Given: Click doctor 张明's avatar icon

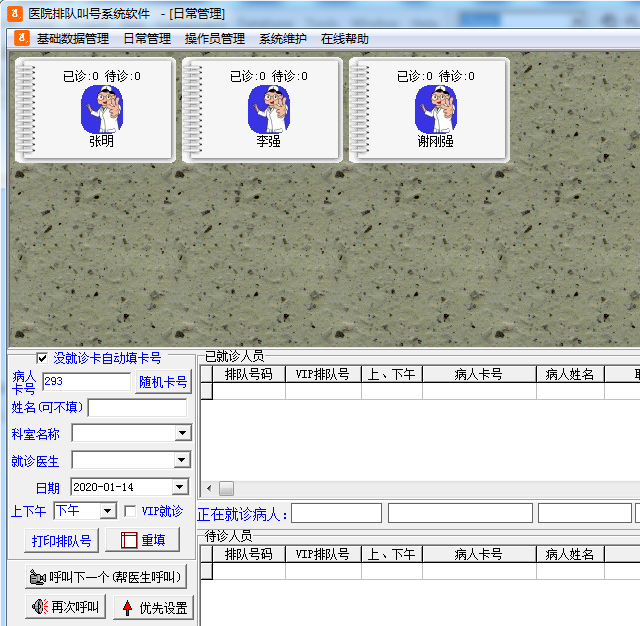Looking at the screenshot, I should (x=101, y=108).
